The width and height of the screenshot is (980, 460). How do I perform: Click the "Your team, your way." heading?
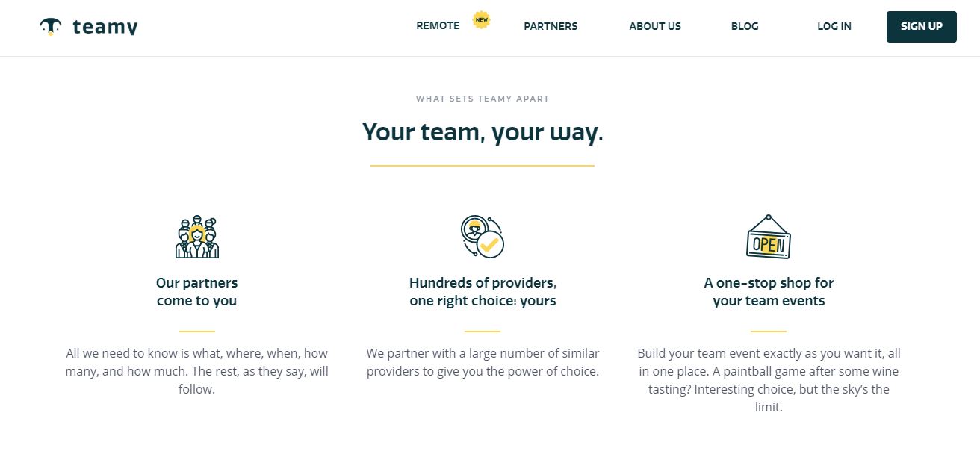click(x=483, y=133)
